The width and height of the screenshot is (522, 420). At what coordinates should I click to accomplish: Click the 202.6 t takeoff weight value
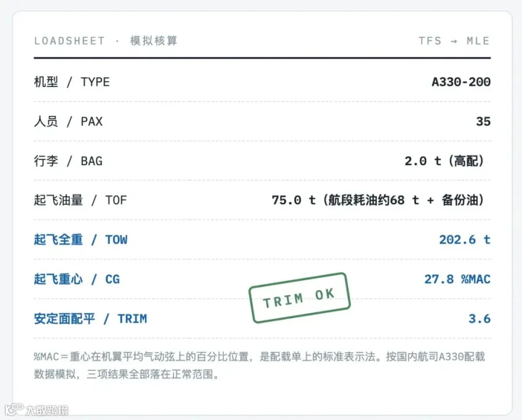point(465,240)
